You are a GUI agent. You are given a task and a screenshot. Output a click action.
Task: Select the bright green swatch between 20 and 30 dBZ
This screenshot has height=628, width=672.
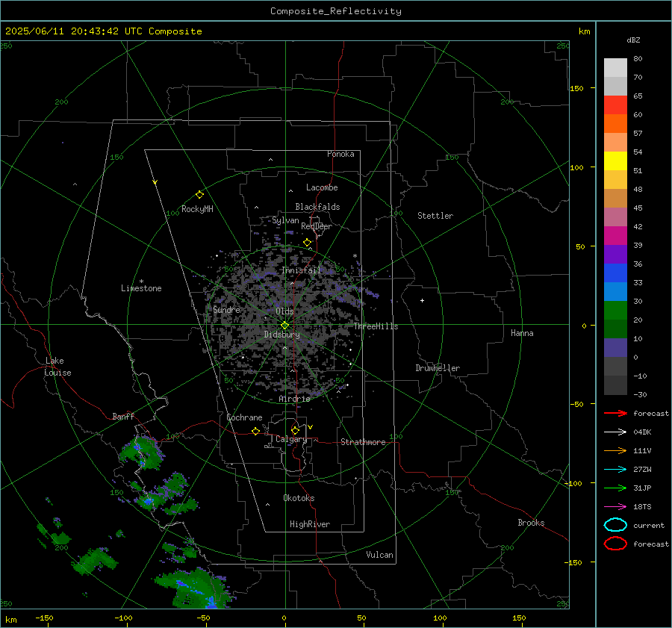615,311
